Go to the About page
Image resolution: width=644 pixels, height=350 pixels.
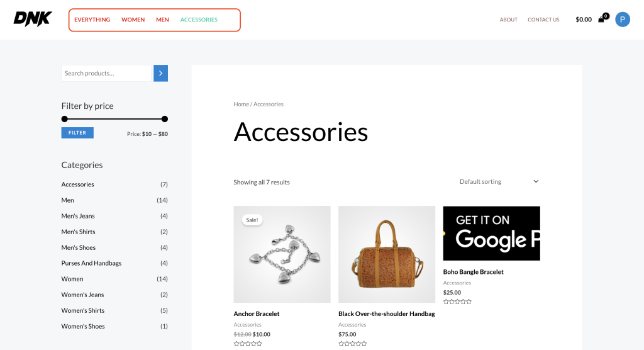click(x=508, y=20)
